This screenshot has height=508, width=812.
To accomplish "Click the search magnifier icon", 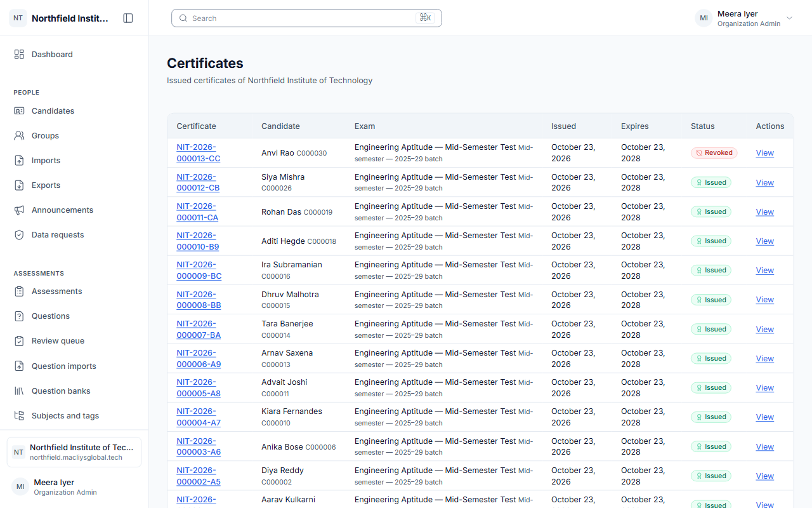I will coord(183,18).
